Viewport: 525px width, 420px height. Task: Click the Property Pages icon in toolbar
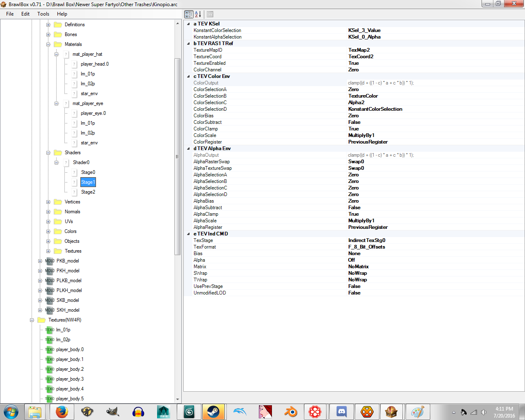point(210,14)
